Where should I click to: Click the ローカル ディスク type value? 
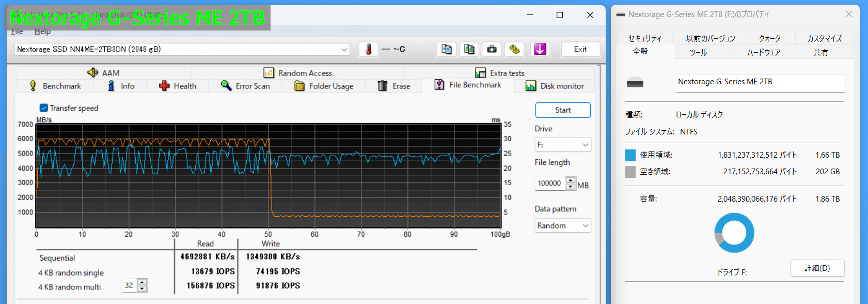tap(699, 115)
